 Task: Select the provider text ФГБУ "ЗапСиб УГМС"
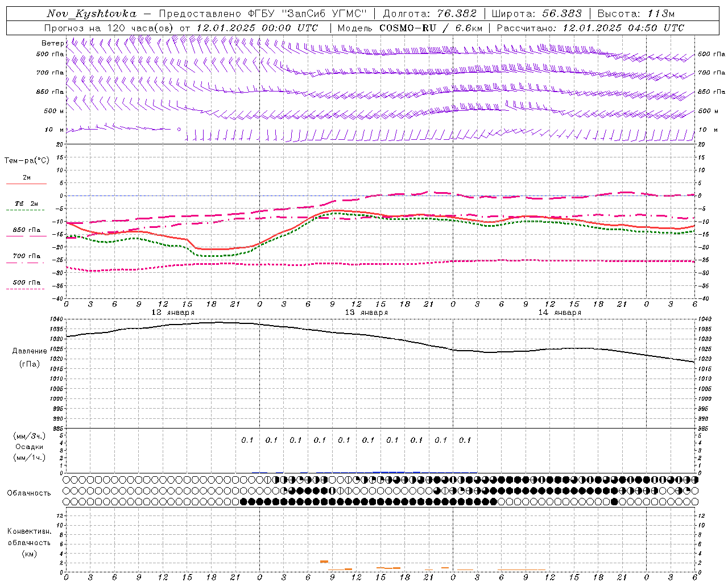[x=308, y=14]
